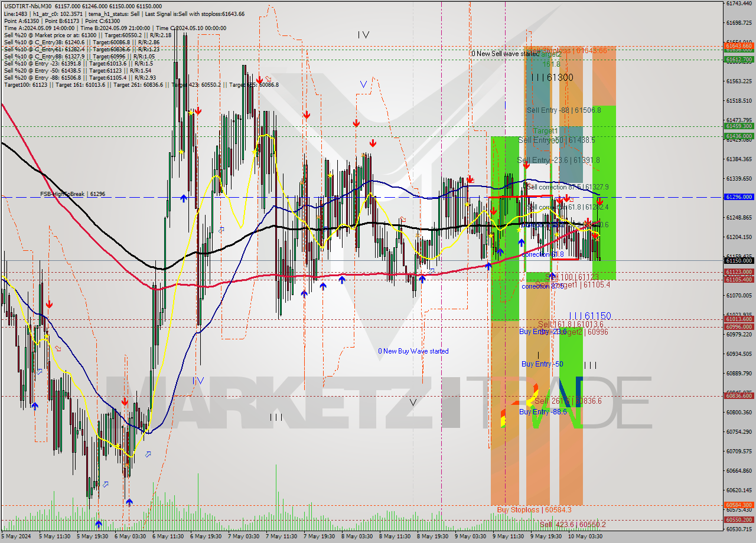Click the red 60836.600 price tag
The height and width of the screenshot is (543, 756).
tap(739, 396)
